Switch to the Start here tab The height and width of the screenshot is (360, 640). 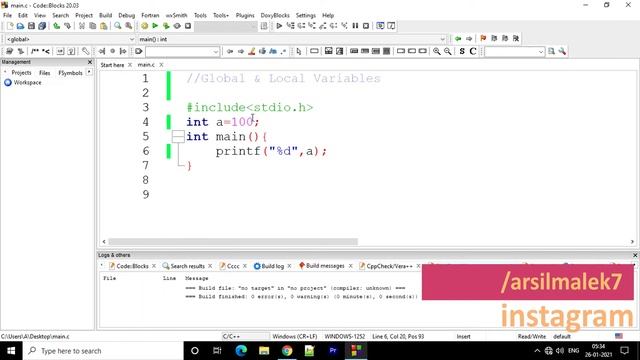(x=112, y=65)
